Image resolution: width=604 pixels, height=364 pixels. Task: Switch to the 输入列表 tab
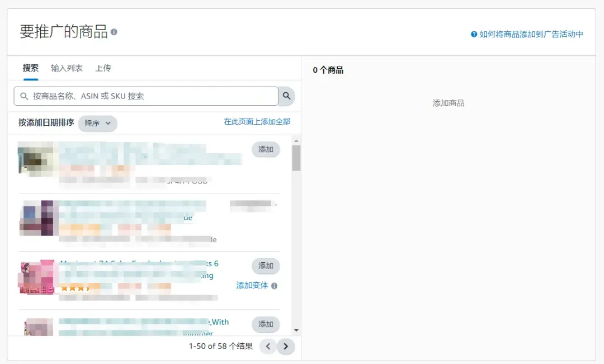coord(67,68)
